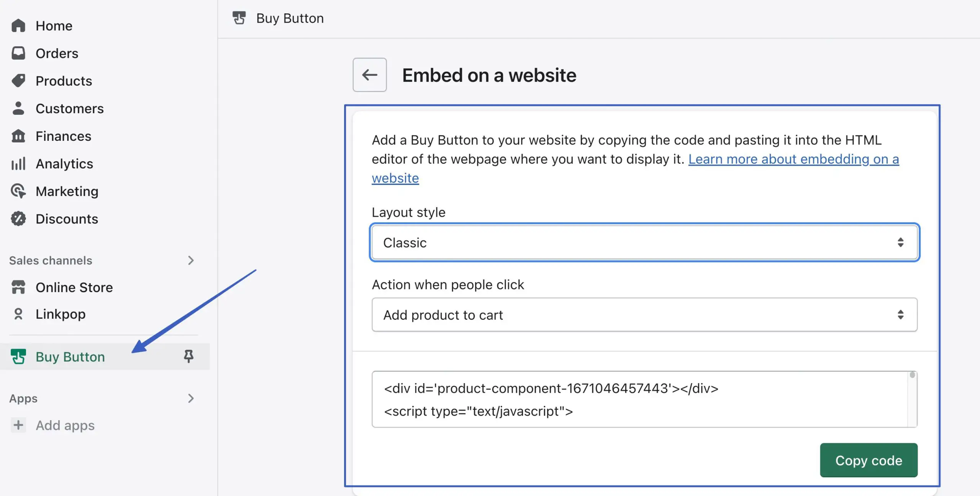The height and width of the screenshot is (496, 980).
Task: Click the Finances bank icon
Action: (x=18, y=136)
